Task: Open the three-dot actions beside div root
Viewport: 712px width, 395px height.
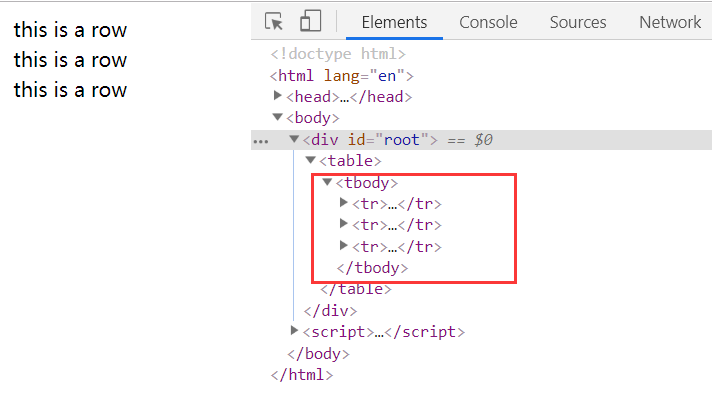Action: tap(261, 141)
